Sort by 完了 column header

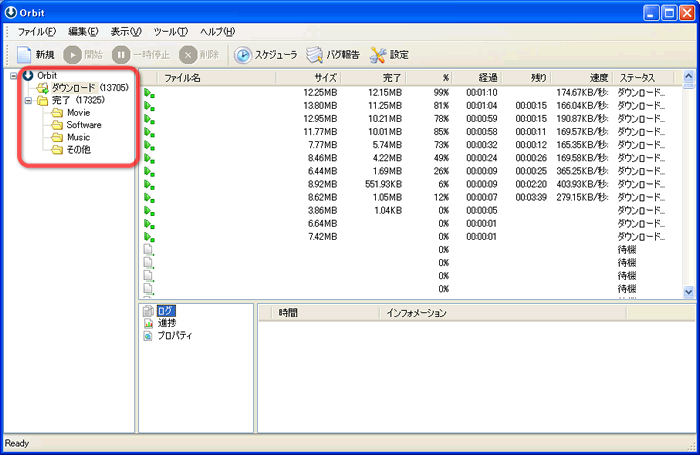click(374, 78)
